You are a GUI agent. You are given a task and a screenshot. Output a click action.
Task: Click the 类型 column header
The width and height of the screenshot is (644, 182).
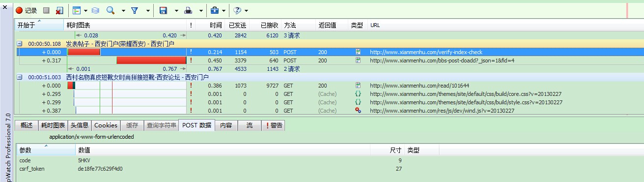point(357,25)
